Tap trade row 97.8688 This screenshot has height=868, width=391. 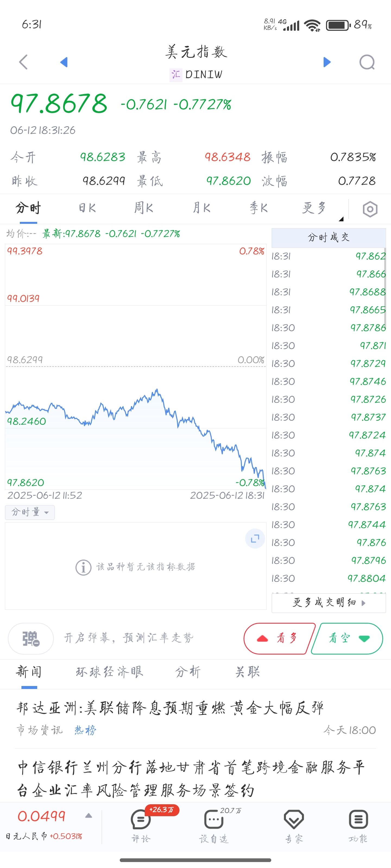click(x=329, y=292)
